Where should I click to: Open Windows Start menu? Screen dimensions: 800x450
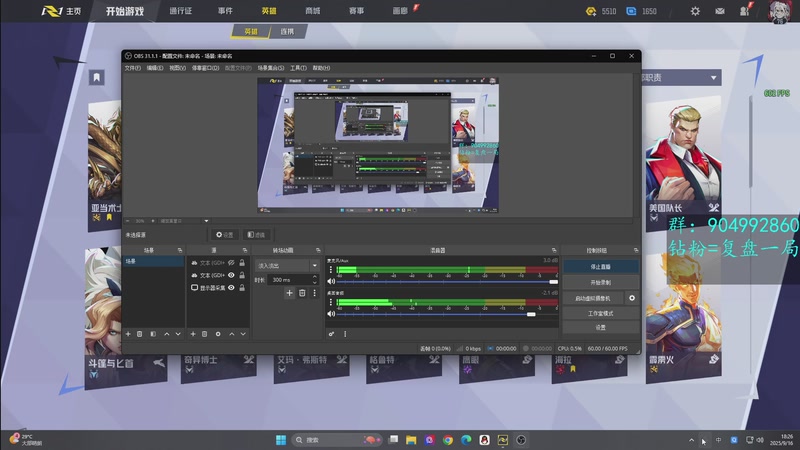(281, 440)
